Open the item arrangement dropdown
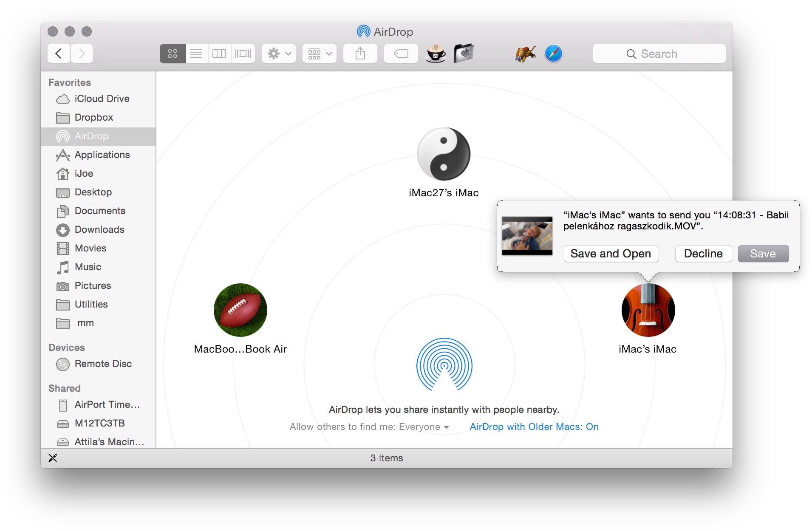Image resolution: width=812 pixels, height=531 pixels. click(x=320, y=54)
